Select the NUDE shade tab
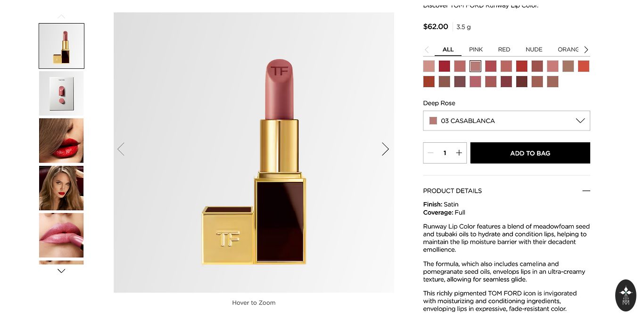The height and width of the screenshot is (319, 644). (534, 49)
